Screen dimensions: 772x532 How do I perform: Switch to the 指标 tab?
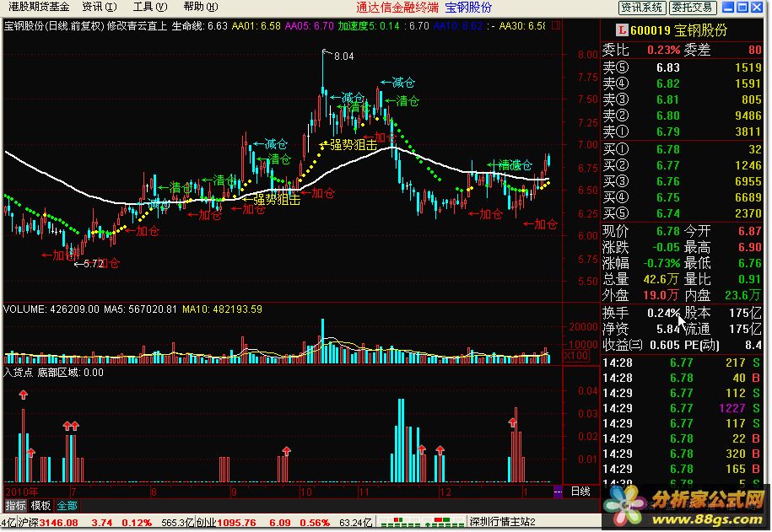[15, 505]
